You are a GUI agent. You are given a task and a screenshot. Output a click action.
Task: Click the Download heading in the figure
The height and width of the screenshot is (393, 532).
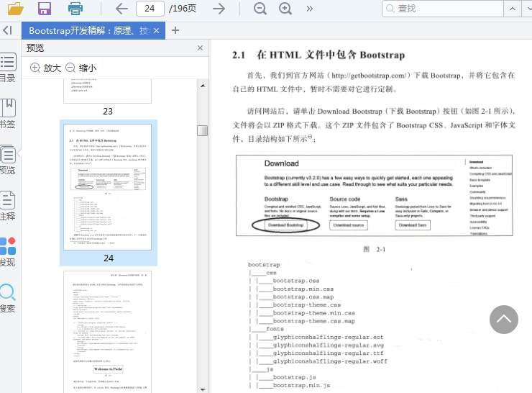click(x=282, y=163)
